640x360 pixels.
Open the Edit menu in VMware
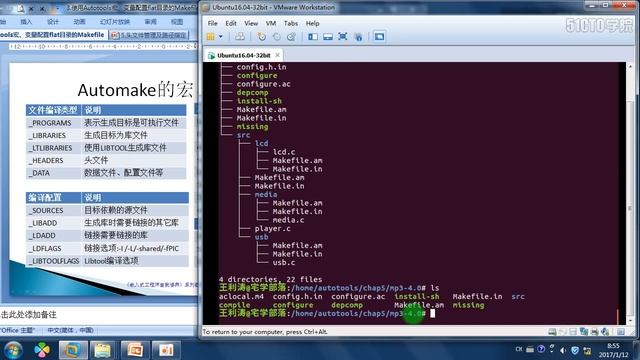[231, 23]
